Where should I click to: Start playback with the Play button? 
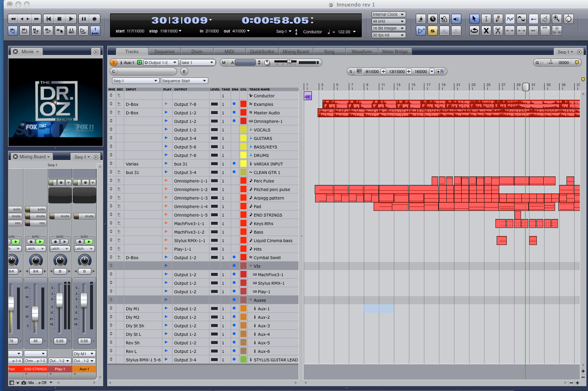point(71,19)
